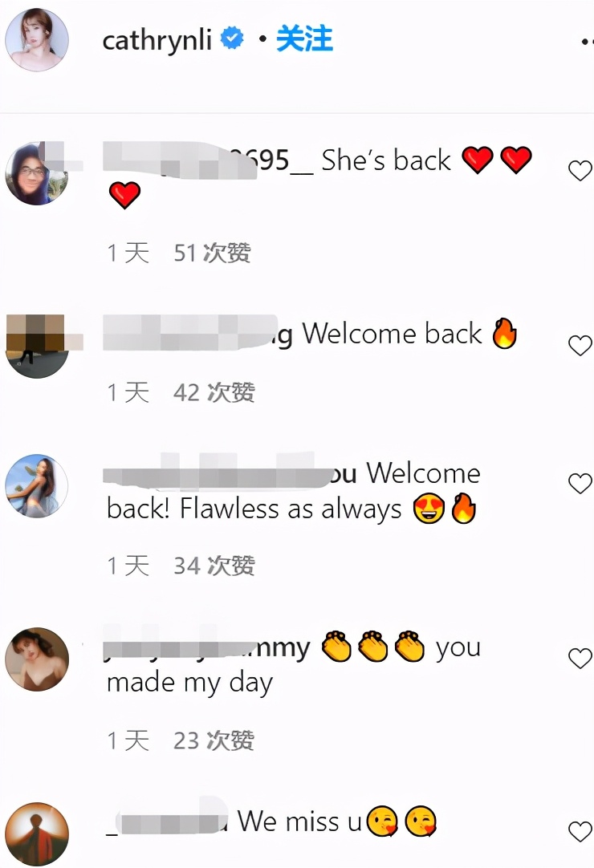Like the "Welcome back" fire comment

580,346
